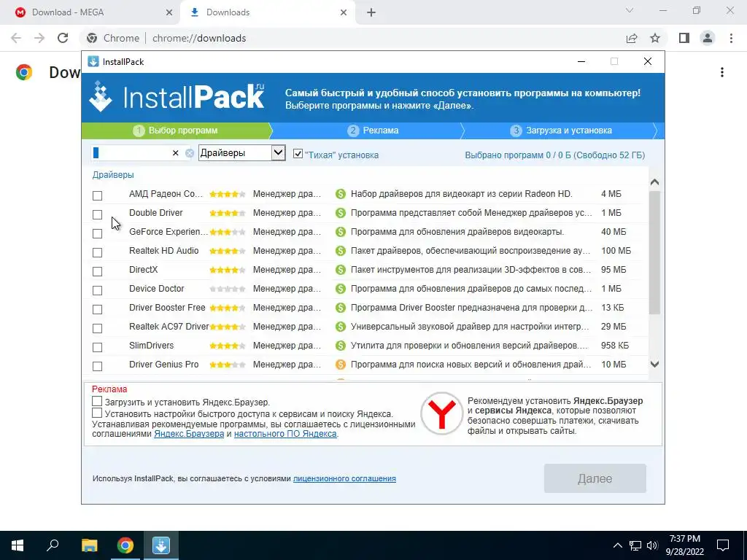Click the green license icon for GeForce Experience

pos(340,232)
